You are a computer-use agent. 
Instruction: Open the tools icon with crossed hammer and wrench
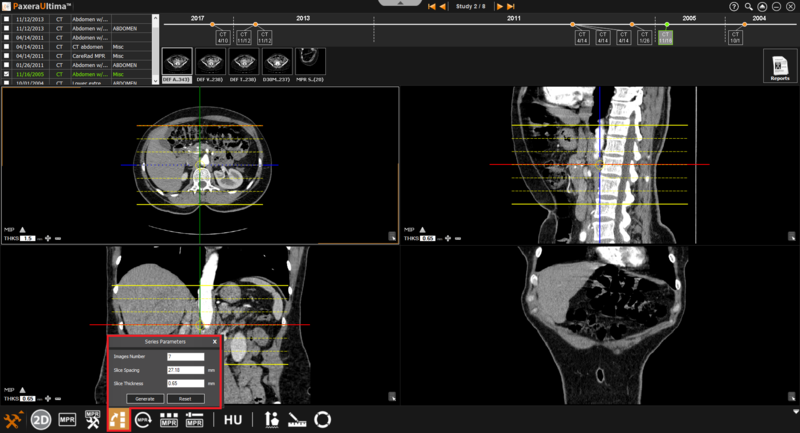pyautogui.click(x=14, y=420)
